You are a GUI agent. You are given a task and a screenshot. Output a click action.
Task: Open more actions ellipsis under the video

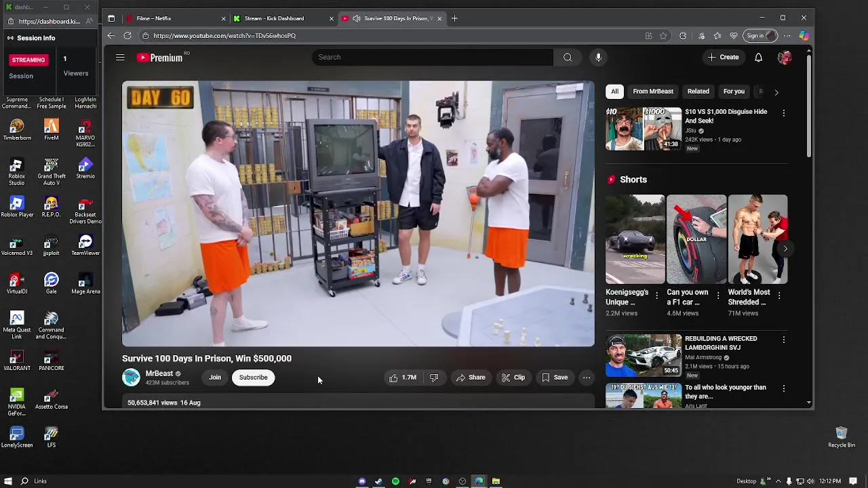[x=587, y=378]
